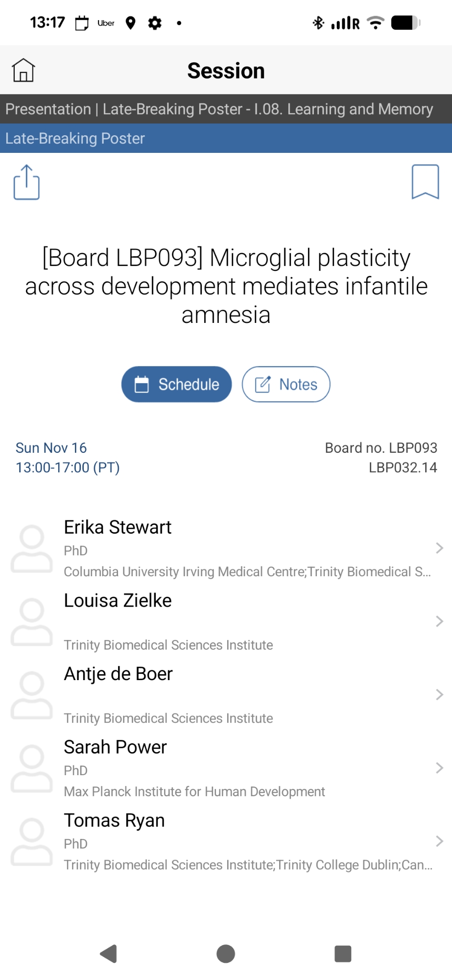Expand Erika Stewart's details chevron

(439, 548)
